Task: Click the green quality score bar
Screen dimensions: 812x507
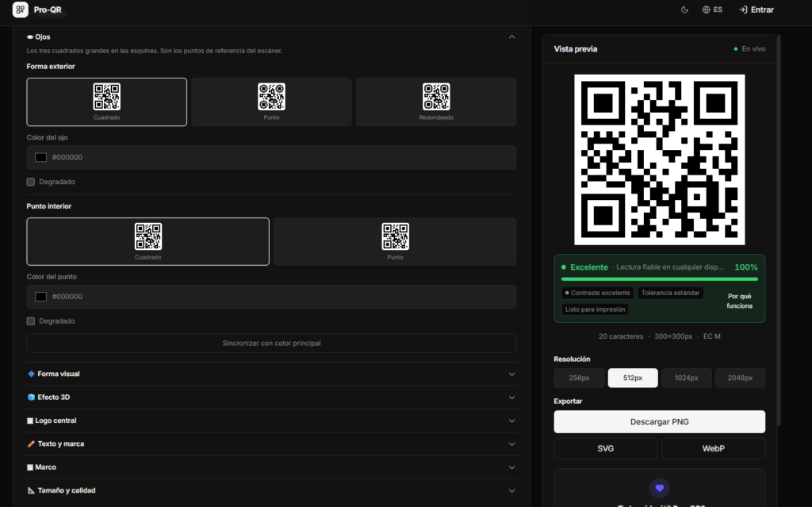Action: (x=659, y=279)
